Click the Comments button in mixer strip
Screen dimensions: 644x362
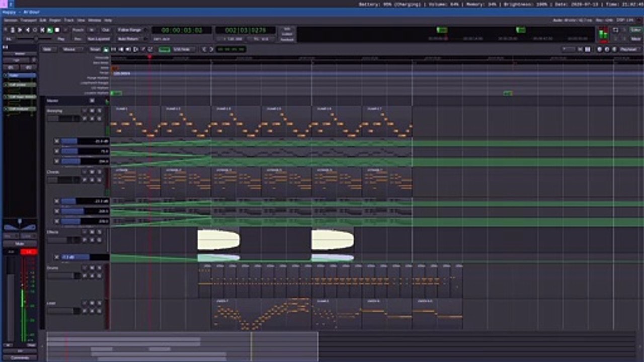click(x=20, y=357)
